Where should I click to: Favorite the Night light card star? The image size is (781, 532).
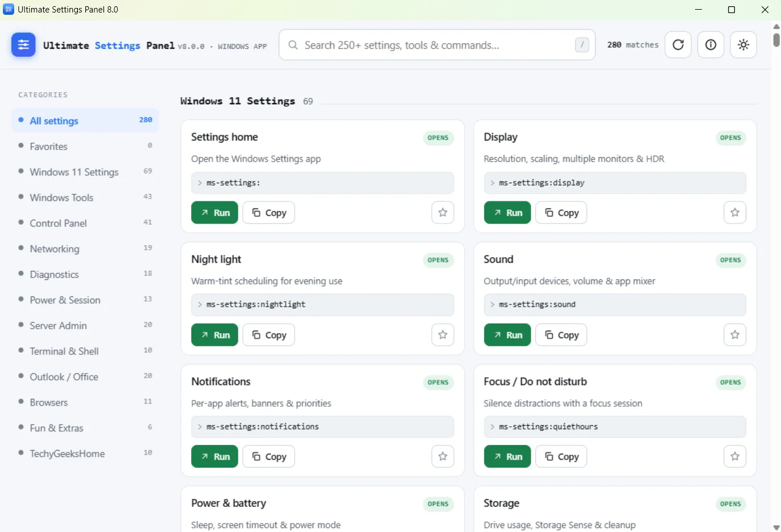pos(443,335)
